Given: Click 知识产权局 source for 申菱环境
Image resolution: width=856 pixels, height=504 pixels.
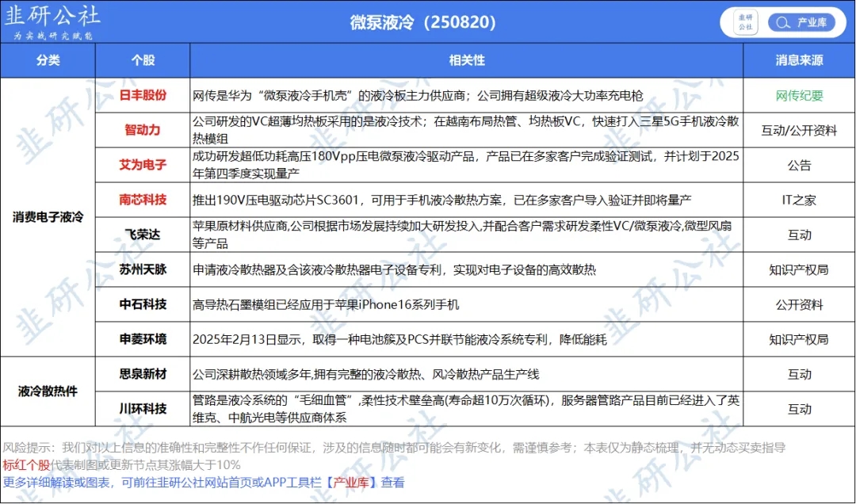Looking at the screenshot, I should coord(799,340).
